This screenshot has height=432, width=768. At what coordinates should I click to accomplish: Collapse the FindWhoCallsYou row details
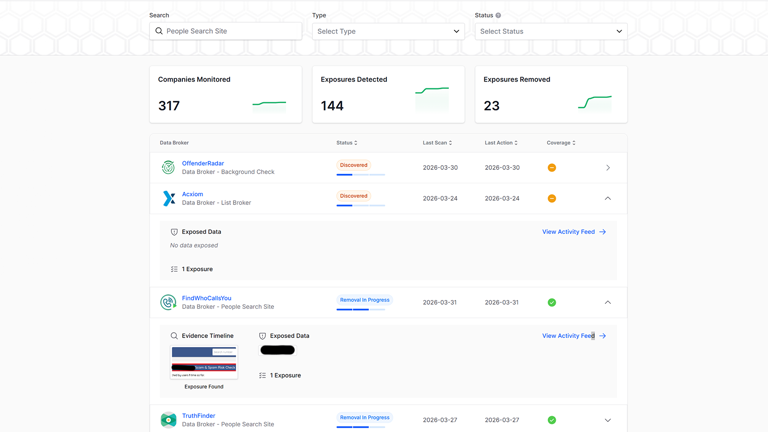click(607, 302)
